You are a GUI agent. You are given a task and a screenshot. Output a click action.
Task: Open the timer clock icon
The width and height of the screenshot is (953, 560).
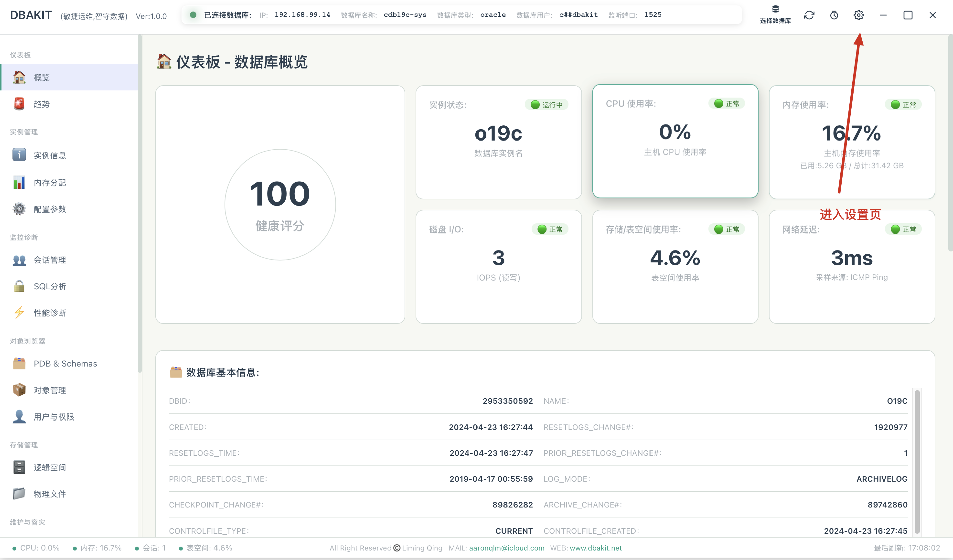pos(834,15)
